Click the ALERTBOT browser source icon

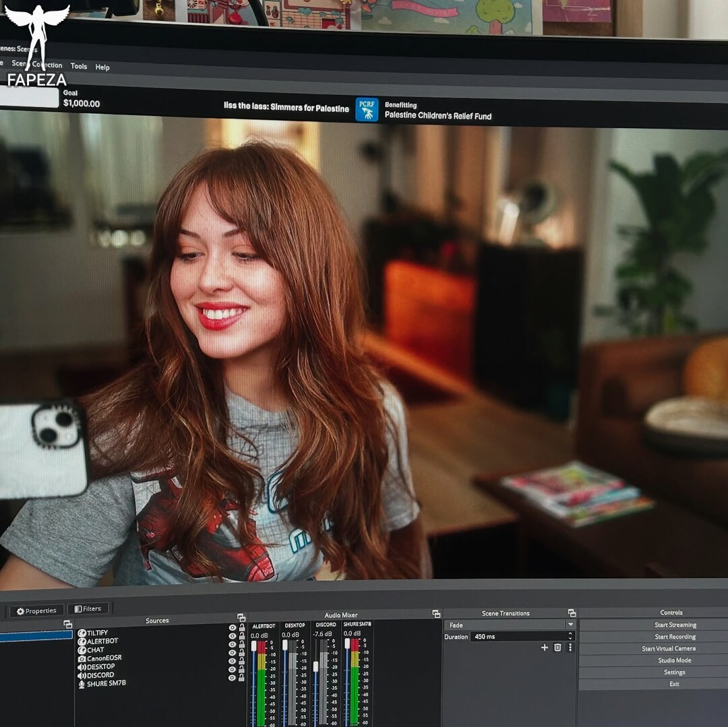pos(82,641)
